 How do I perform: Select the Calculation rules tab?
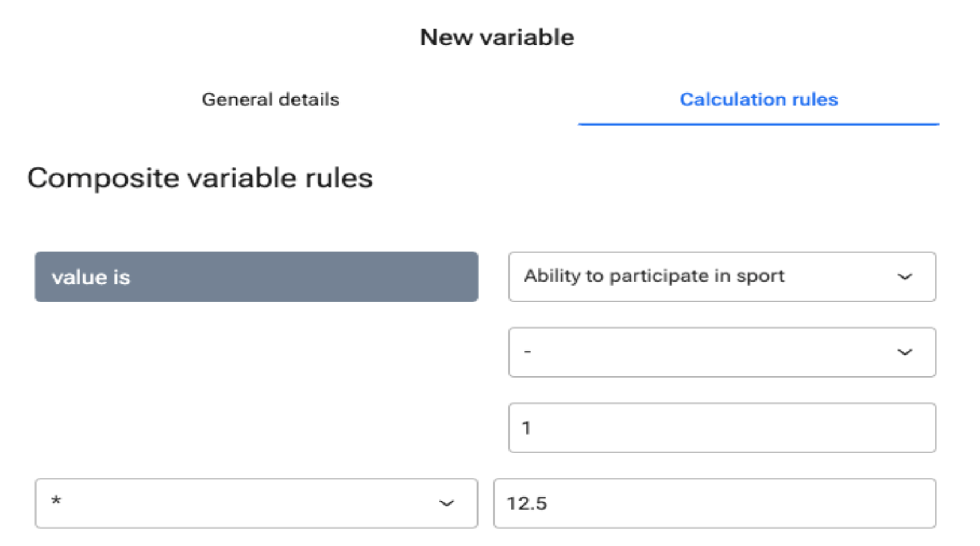click(x=758, y=99)
